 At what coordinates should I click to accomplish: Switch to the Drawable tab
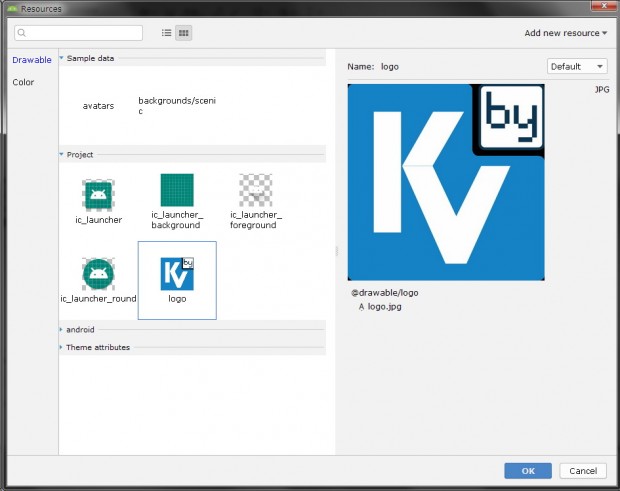pyautogui.click(x=31, y=60)
